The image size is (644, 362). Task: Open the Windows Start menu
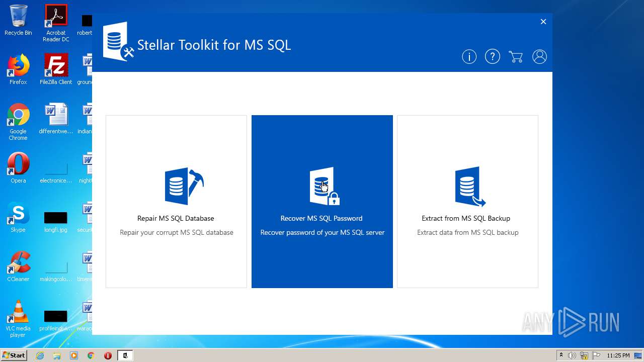coord(14,355)
